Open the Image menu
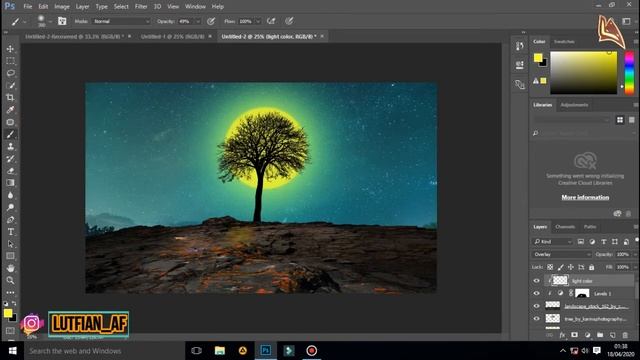640x360 pixels. (62, 7)
